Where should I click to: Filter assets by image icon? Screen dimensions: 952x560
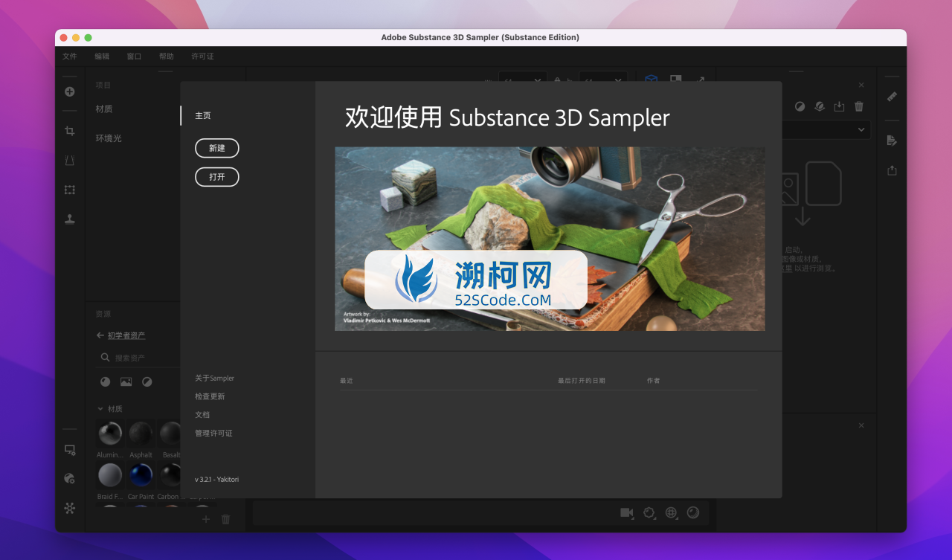pyautogui.click(x=126, y=382)
